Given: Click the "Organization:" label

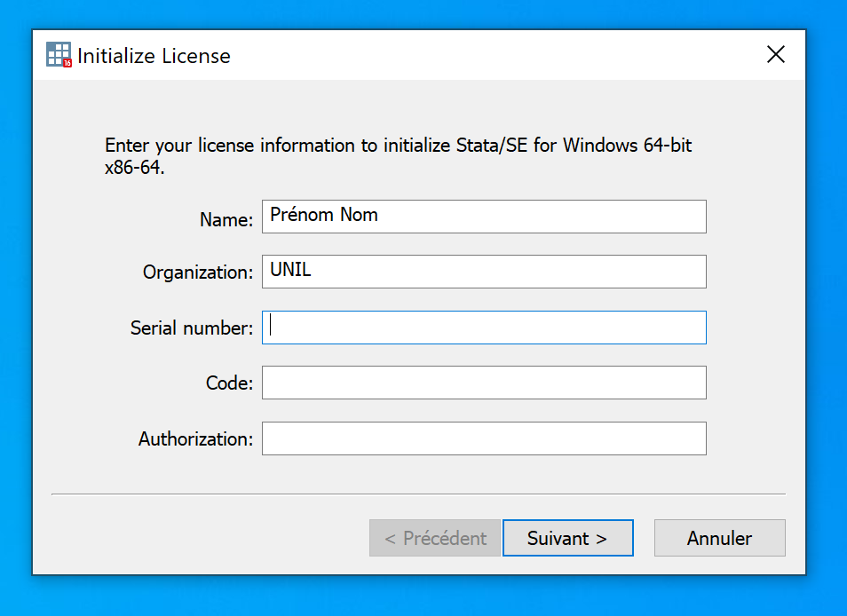Looking at the screenshot, I should (x=198, y=272).
